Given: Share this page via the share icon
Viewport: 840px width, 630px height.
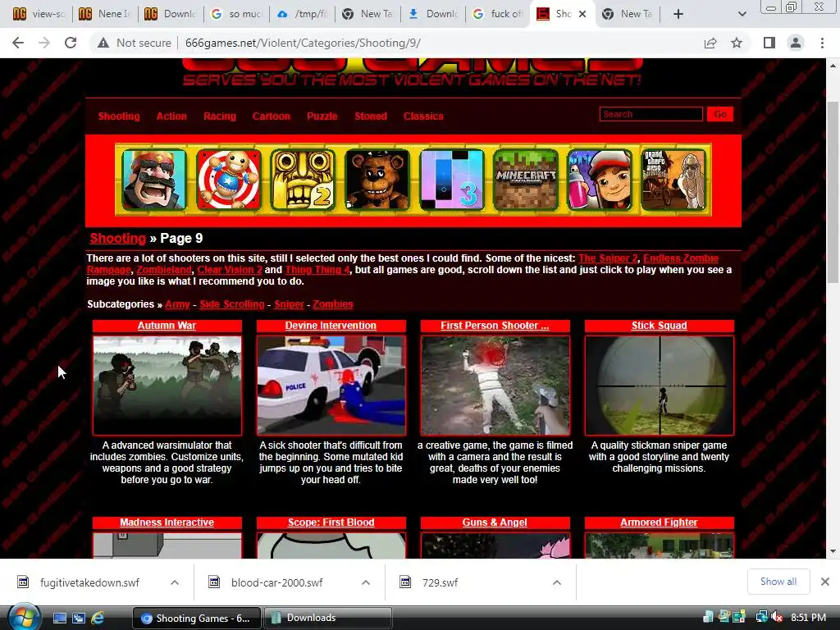Looking at the screenshot, I should (710, 43).
